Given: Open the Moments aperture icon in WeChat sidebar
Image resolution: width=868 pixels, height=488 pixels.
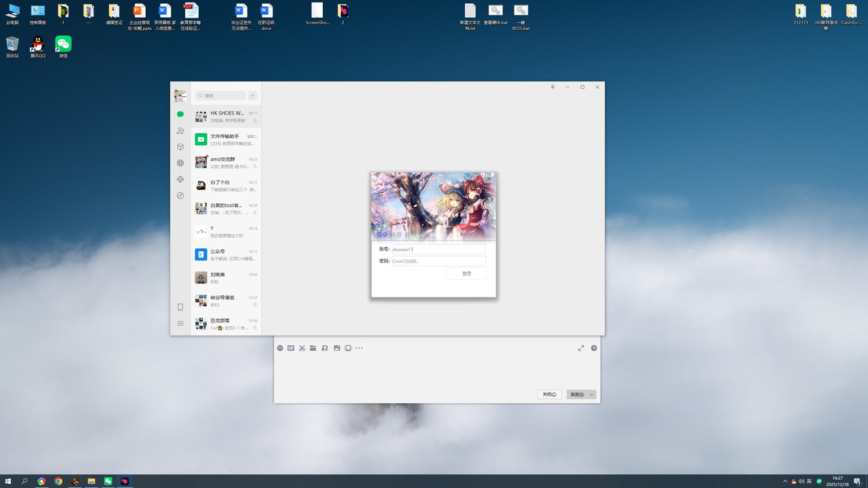Looking at the screenshot, I should click(180, 163).
